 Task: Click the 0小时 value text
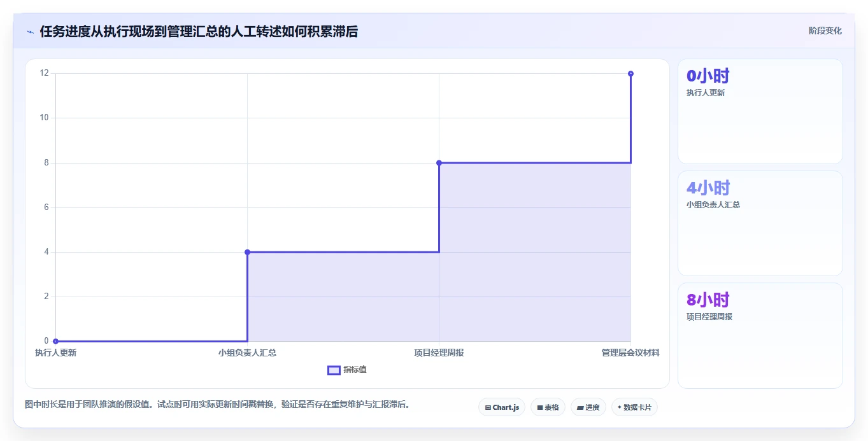(x=708, y=76)
